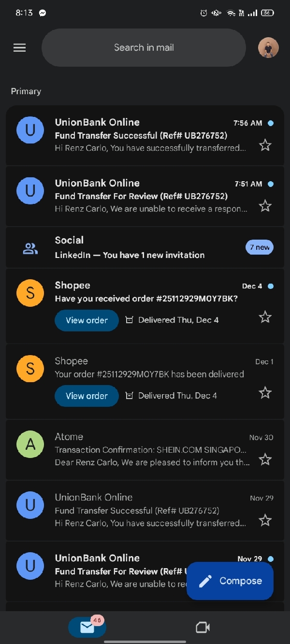This screenshot has height=644, width=290.
Task: Select the Shopee avatar on Dec 4 email
Action: (30, 293)
